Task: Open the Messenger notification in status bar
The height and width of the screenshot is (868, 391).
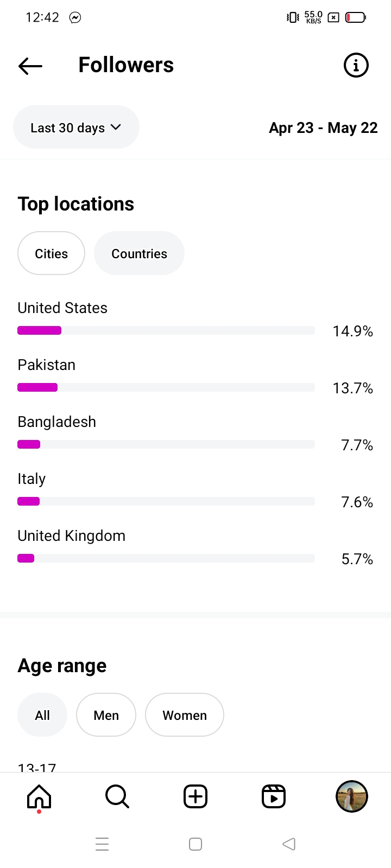Action: [75, 18]
